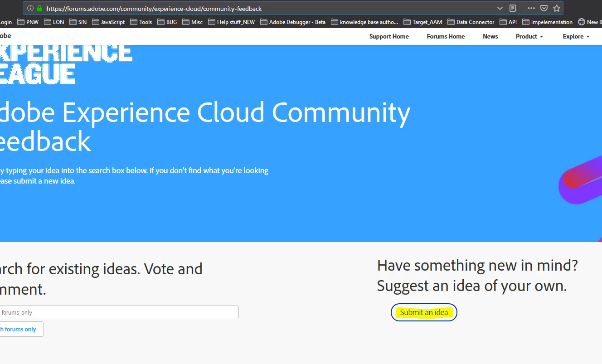Open the SIN bookmarks folder
The width and height of the screenshot is (602, 364).
[x=78, y=22]
